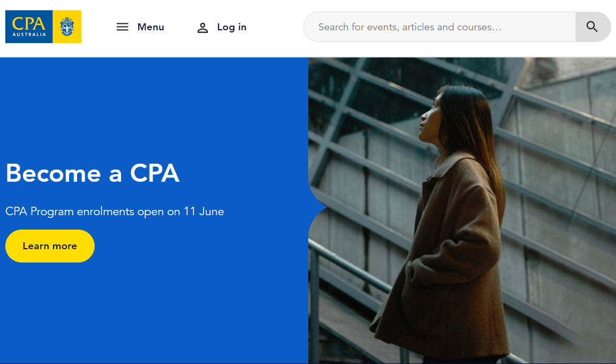Viewport: 616px width, 364px height.
Task: Open the hamburger navigation menu icon
Action: click(x=122, y=27)
